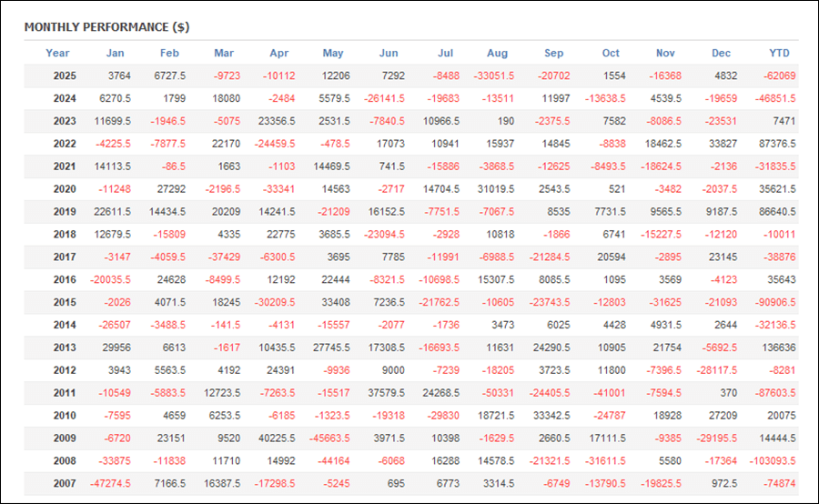Select the Dec column header

pyautogui.click(x=721, y=53)
